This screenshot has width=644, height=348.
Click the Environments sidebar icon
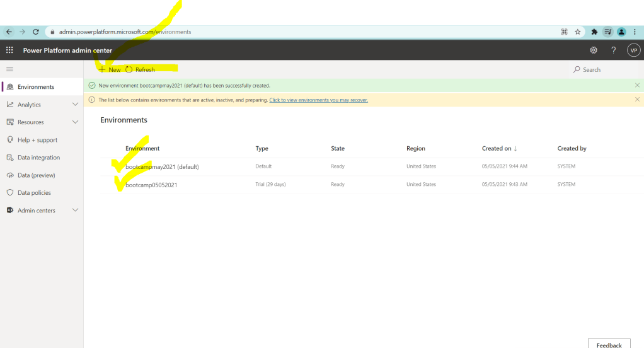10,87
